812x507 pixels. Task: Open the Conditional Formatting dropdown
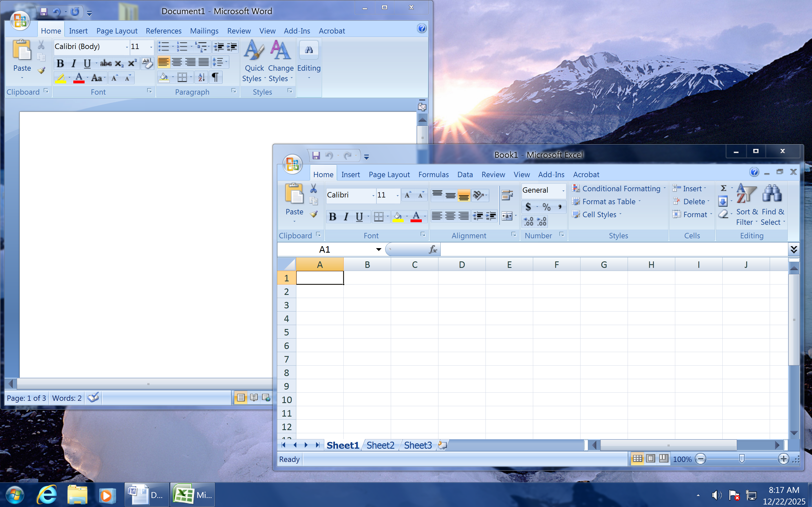point(621,188)
